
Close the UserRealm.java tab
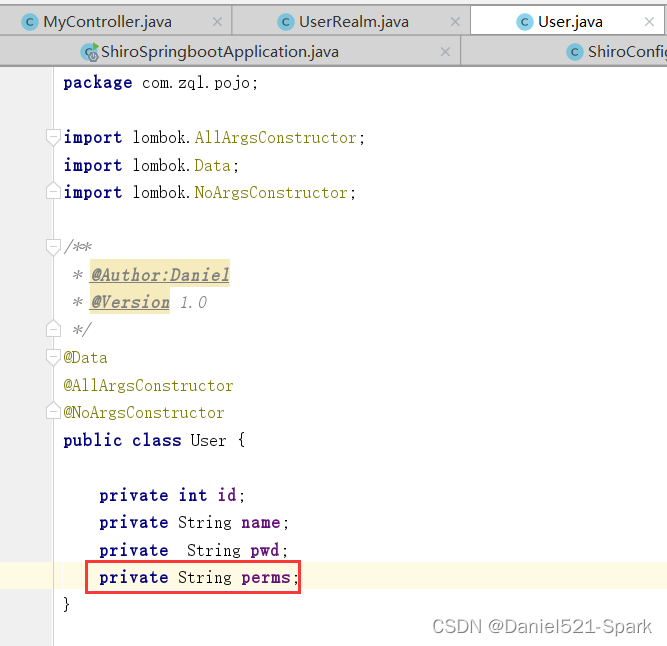pos(455,22)
